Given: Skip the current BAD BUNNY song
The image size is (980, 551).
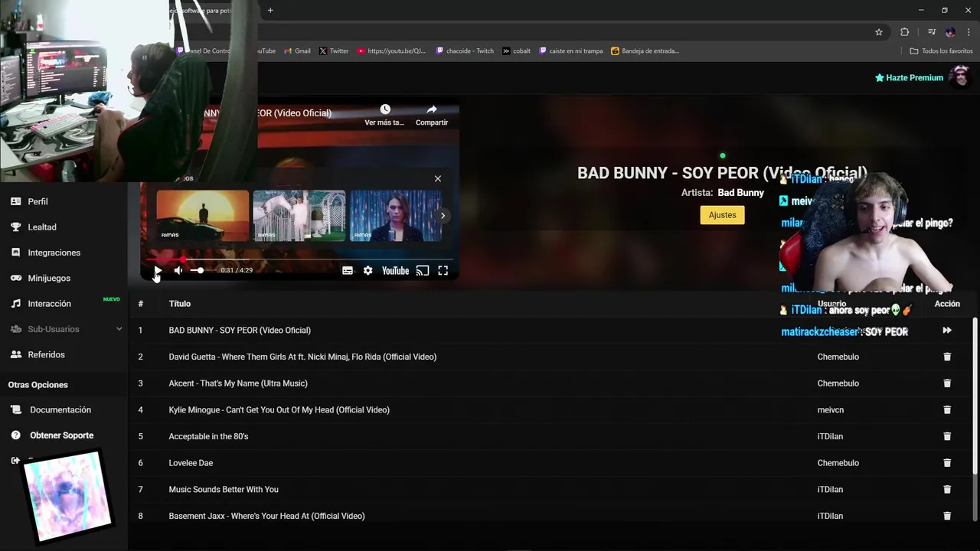Looking at the screenshot, I should [x=947, y=331].
